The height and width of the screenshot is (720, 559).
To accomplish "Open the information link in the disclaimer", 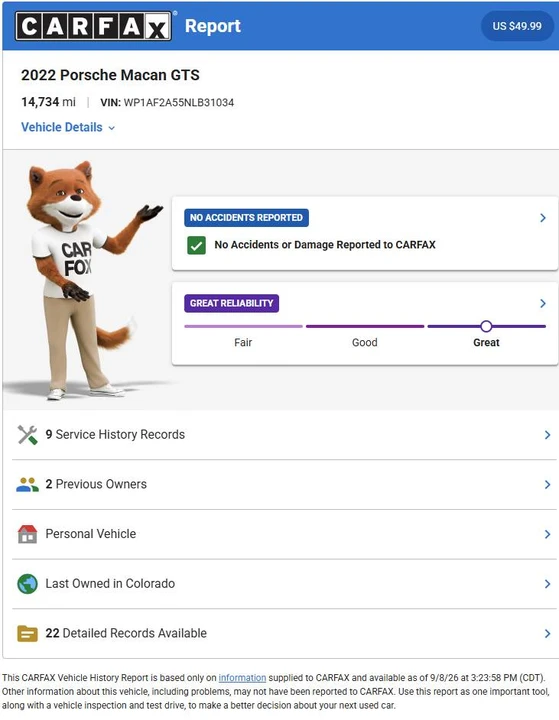I will pyautogui.click(x=242, y=678).
